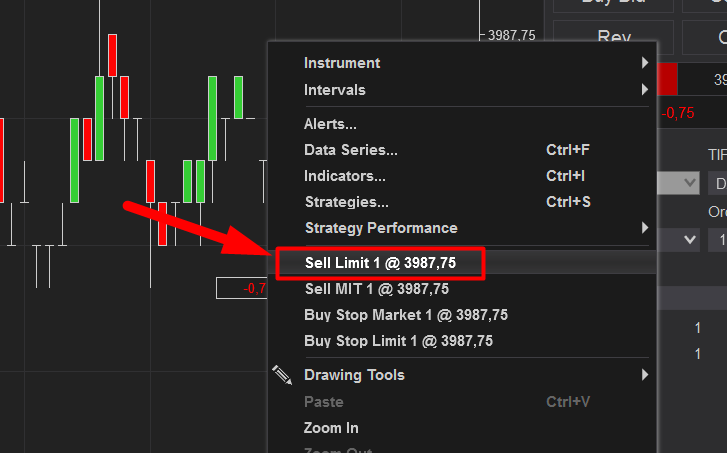Select Sell MIT 1 @ 3987,75
Viewport: 727px width, 453px height.
pos(376,289)
